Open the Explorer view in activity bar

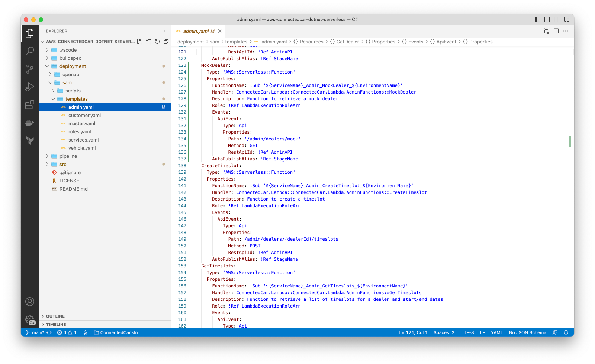(30, 33)
